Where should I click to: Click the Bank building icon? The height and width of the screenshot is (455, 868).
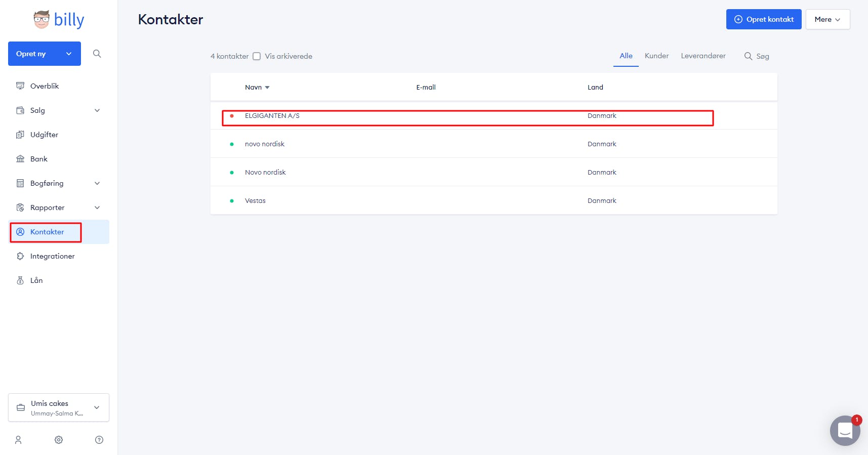click(x=20, y=159)
